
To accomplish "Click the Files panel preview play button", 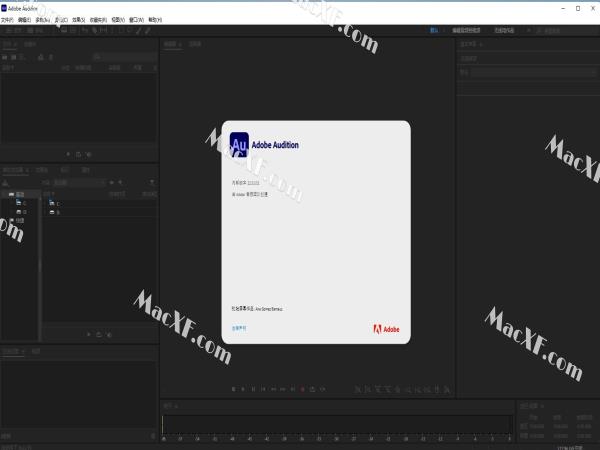I will tap(68, 154).
